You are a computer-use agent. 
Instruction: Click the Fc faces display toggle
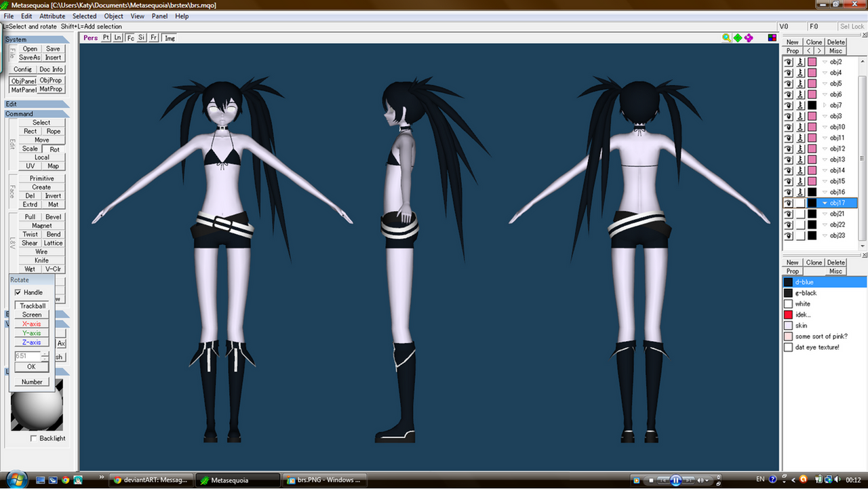point(130,38)
